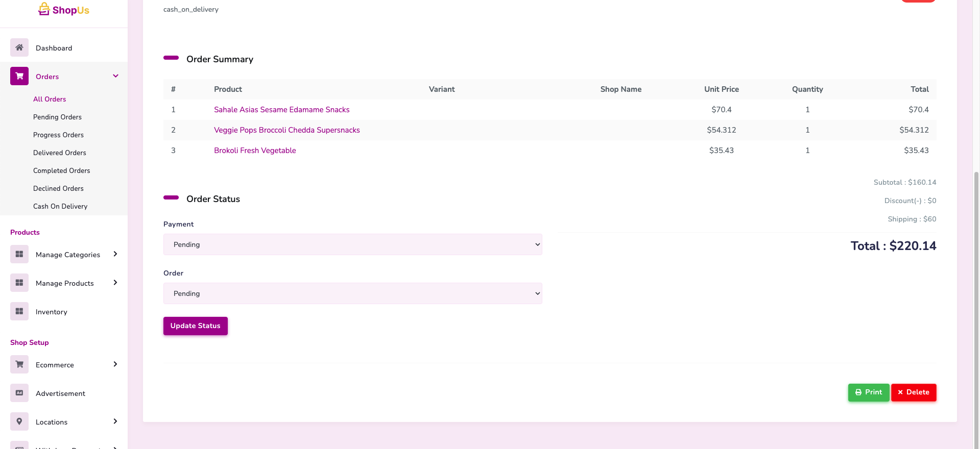980x449 pixels.
Task: Click the green Print button
Action: tap(868, 392)
